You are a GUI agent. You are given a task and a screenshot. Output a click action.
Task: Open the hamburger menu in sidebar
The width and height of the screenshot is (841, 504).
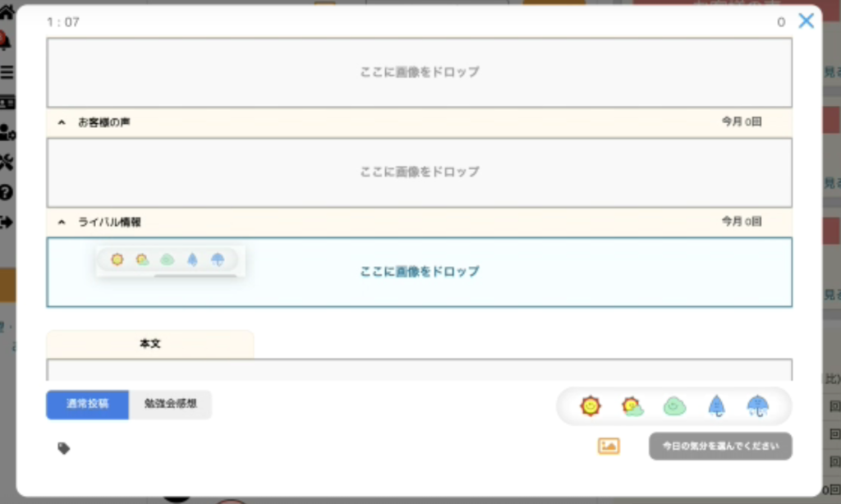7,72
